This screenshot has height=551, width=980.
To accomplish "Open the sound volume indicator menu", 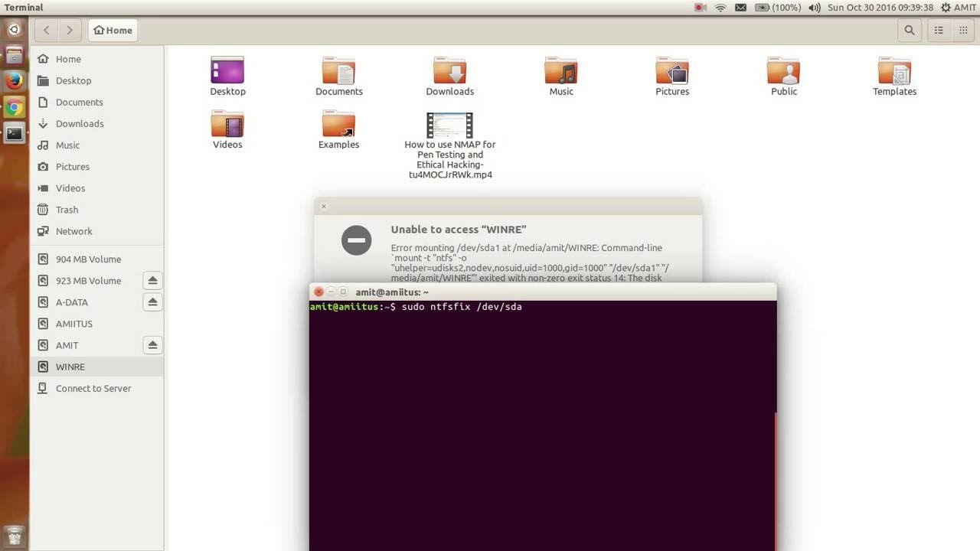I will point(814,8).
